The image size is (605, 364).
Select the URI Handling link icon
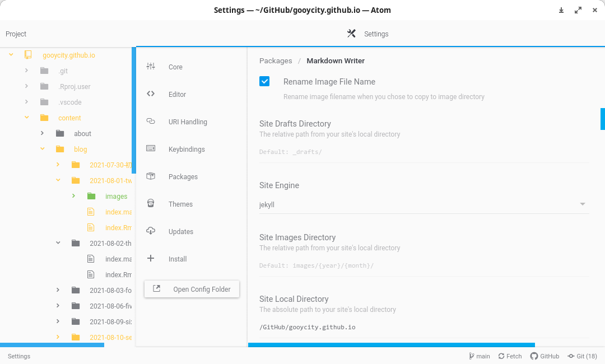(151, 121)
